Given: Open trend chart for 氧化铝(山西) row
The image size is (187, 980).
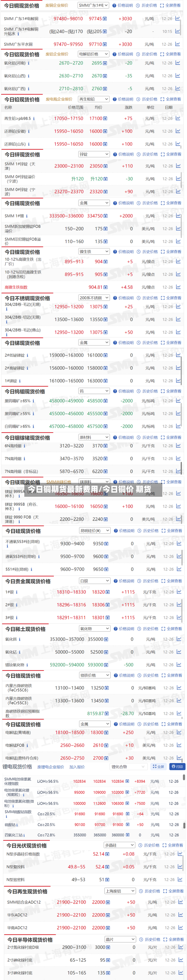Looking at the screenshot, I should tap(178, 76).
